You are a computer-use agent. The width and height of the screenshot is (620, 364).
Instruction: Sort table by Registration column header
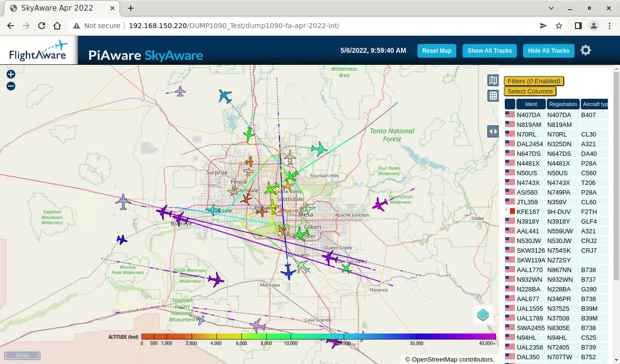coord(563,104)
